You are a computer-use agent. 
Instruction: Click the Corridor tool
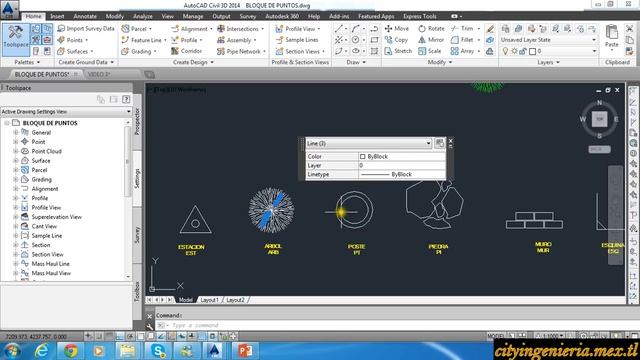[187, 51]
